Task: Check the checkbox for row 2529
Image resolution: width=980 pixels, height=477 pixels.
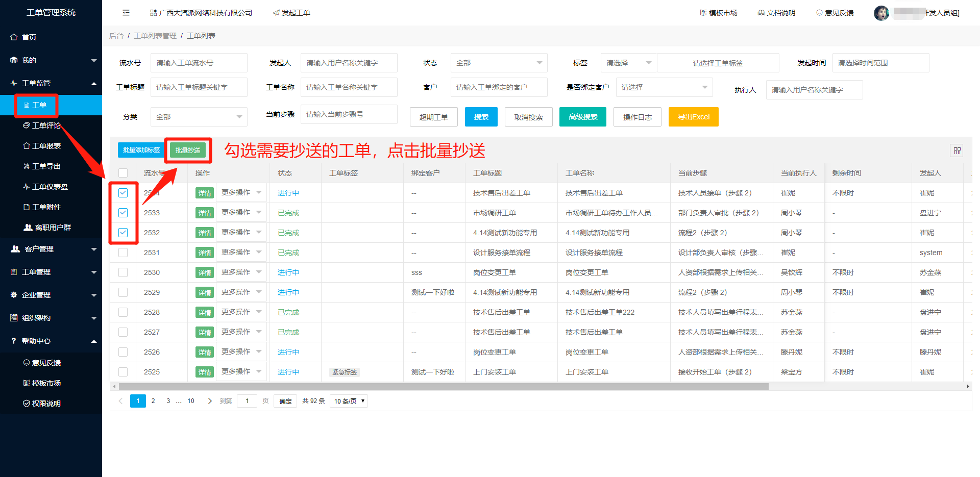Action: coord(123,292)
